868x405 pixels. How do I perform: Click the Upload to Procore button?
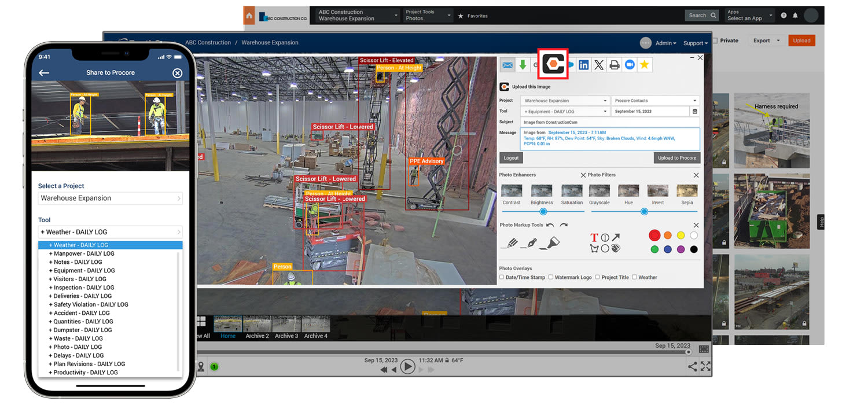[x=676, y=158]
